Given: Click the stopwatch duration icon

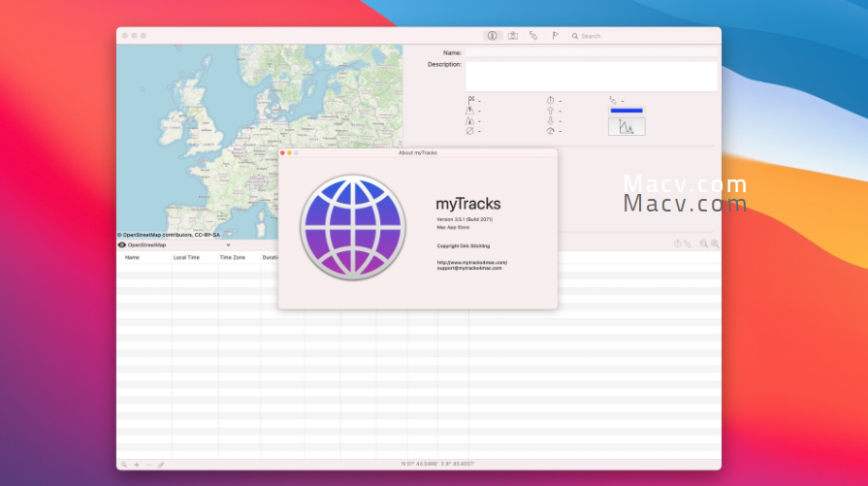Looking at the screenshot, I should (x=550, y=100).
